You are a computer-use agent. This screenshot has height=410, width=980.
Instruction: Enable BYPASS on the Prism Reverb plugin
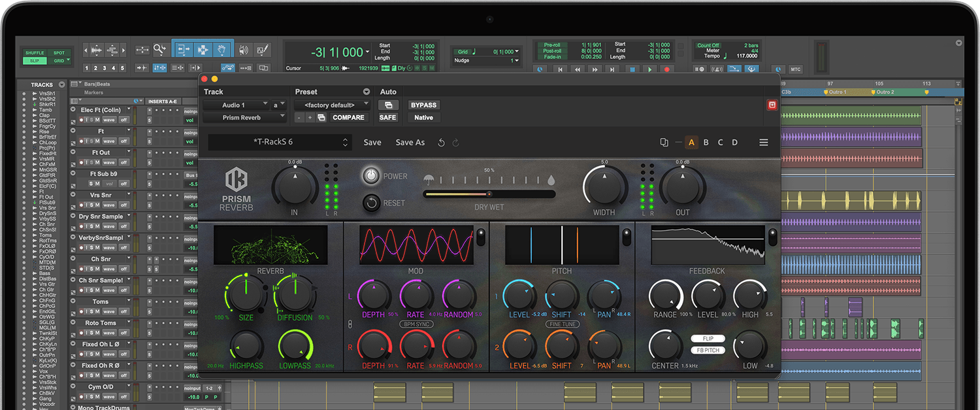pyautogui.click(x=423, y=105)
